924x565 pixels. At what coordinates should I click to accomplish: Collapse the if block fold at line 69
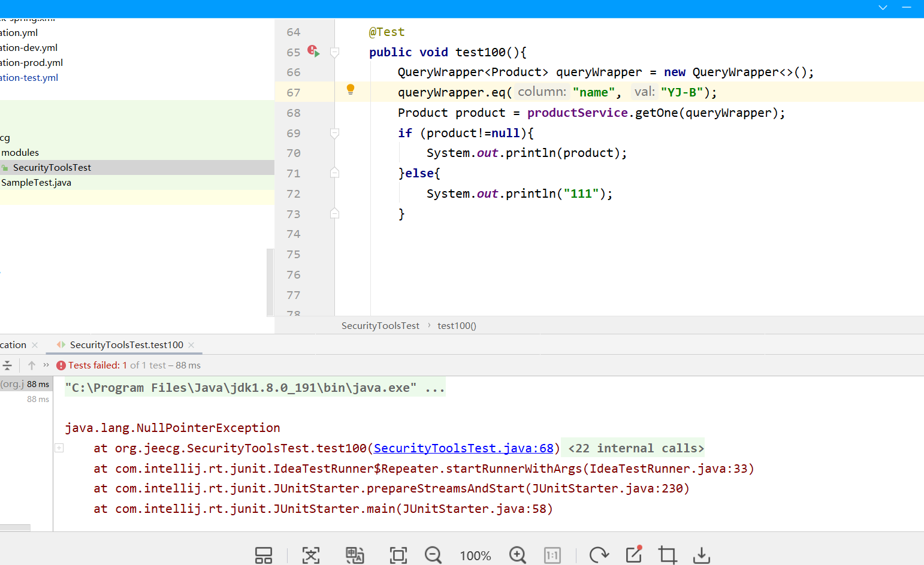pyautogui.click(x=335, y=133)
